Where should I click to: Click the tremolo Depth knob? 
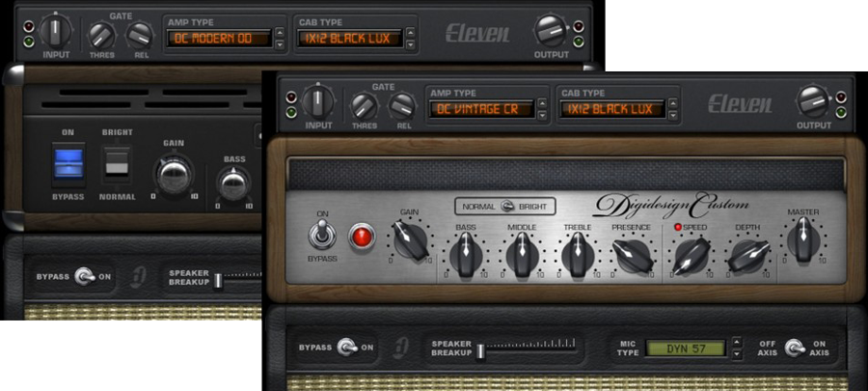coord(747,255)
